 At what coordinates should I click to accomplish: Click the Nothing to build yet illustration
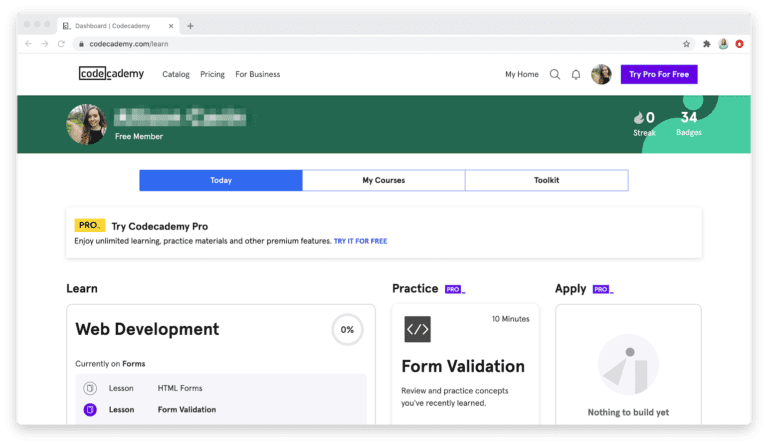click(x=628, y=365)
